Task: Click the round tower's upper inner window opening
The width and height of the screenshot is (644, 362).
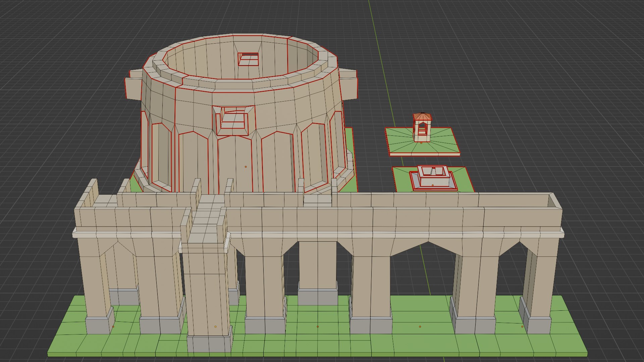Action: 248,59
